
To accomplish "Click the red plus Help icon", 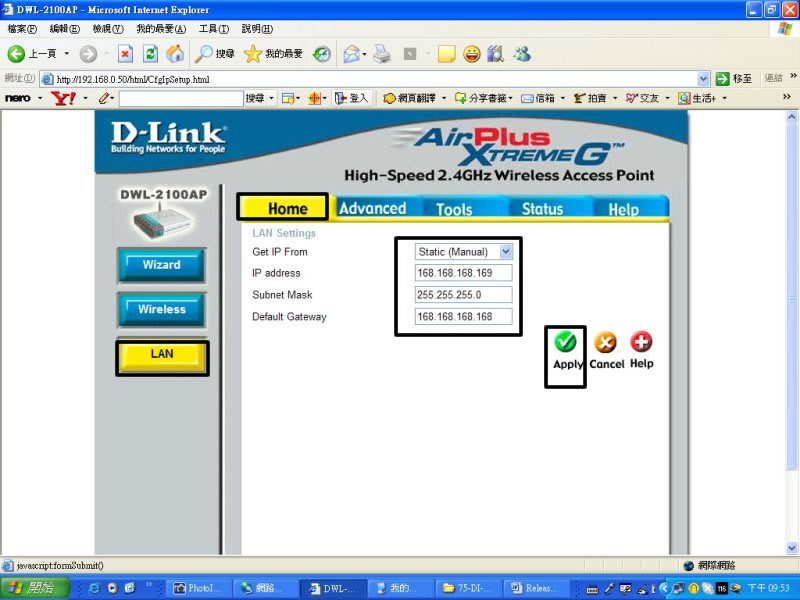I will pos(641,342).
